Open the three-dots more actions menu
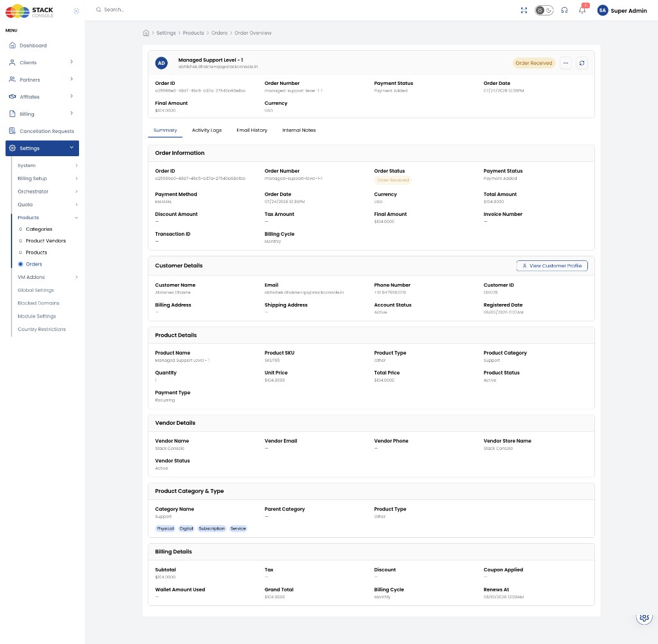Image resolution: width=658 pixels, height=644 pixels. click(565, 63)
